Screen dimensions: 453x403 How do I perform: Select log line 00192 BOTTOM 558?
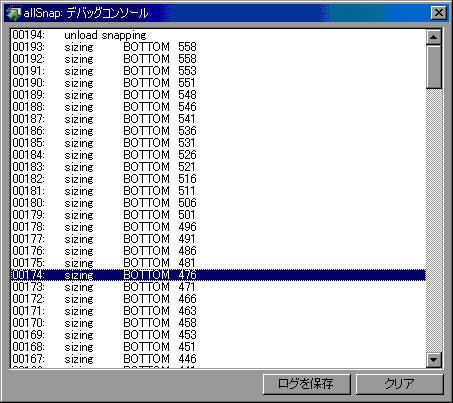pyautogui.click(x=218, y=59)
